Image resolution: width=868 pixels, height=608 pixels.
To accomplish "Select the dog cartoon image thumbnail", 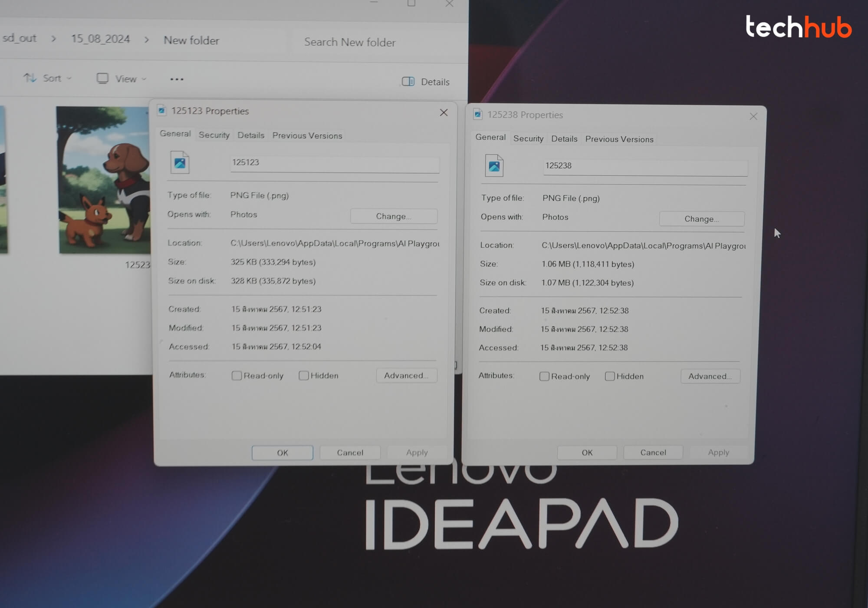I will (104, 180).
